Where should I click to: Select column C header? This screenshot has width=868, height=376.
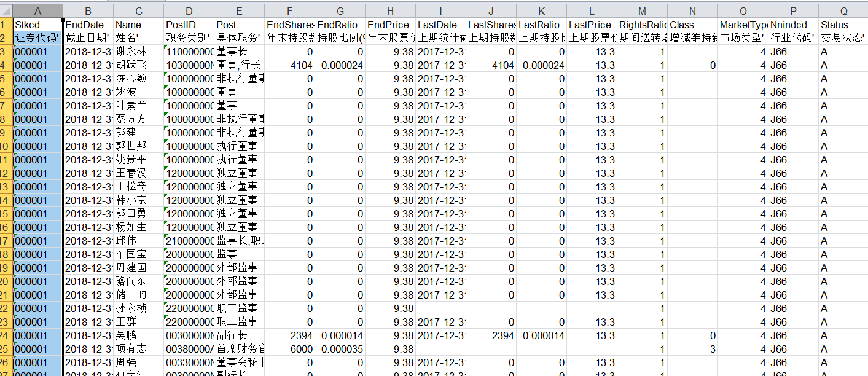click(139, 10)
